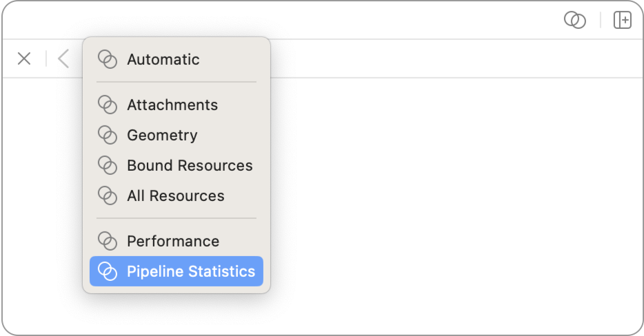
Task: Click the icon beside Automatic
Action: tap(107, 59)
